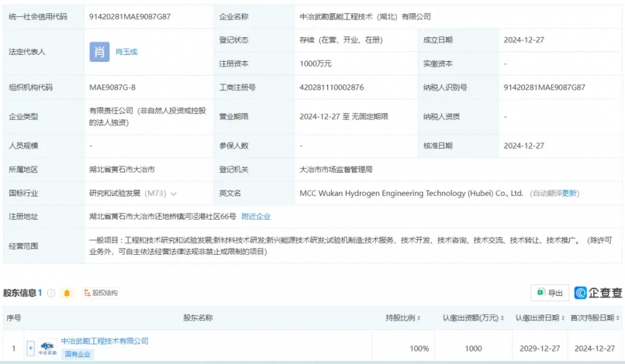Open 附近企业 link next to registered address
Image resolution: width=625 pixels, height=364 pixels.
click(256, 216)
